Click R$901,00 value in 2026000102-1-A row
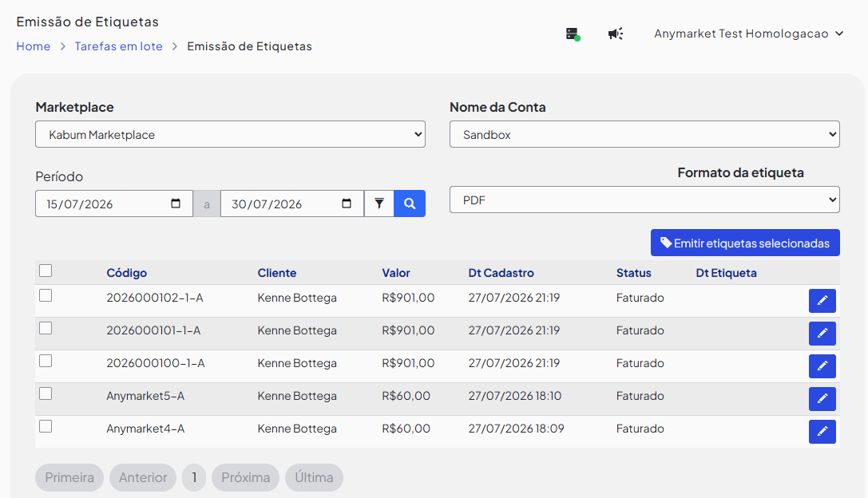 [x=408, y=298]
